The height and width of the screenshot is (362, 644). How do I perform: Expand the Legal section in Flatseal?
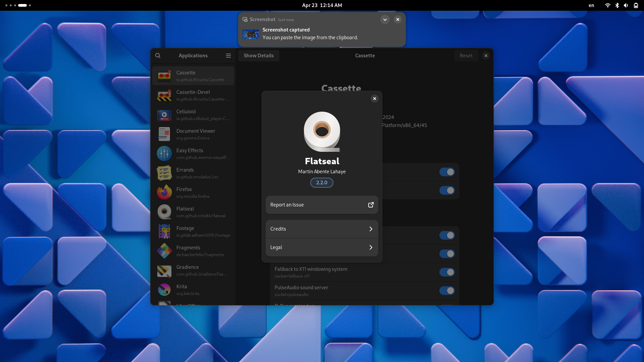tap(322, 247)
